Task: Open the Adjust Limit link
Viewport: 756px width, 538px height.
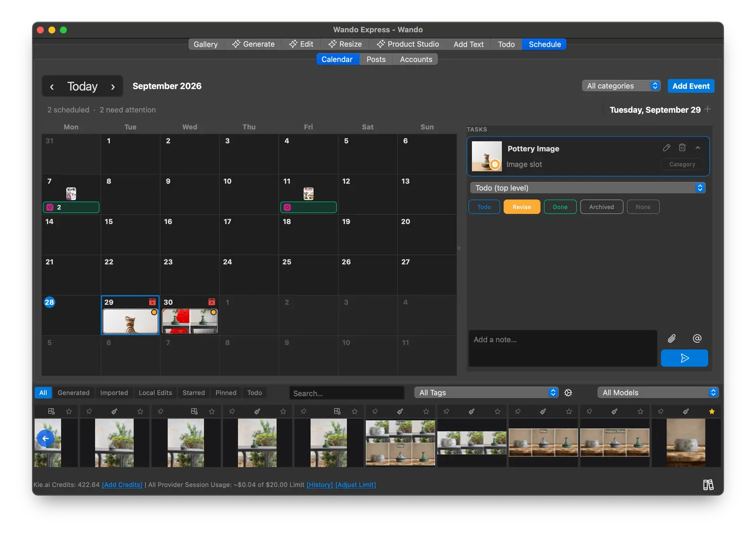Action: 356,485
